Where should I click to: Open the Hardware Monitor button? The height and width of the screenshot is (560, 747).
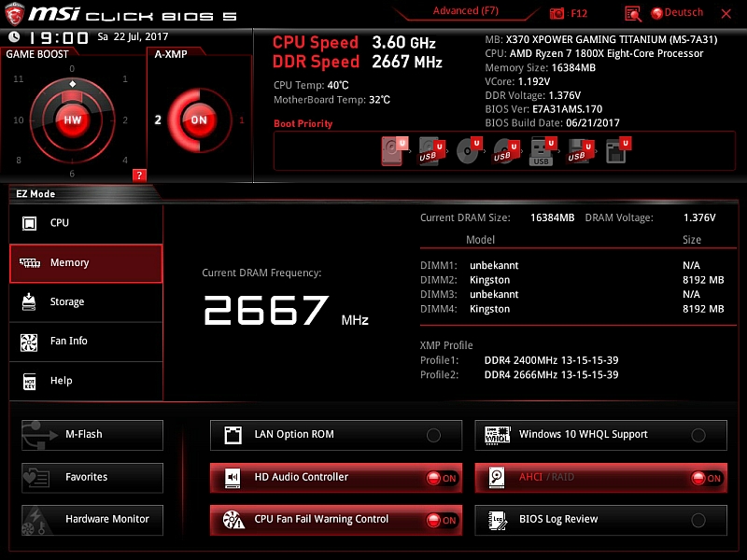(92, 520)
